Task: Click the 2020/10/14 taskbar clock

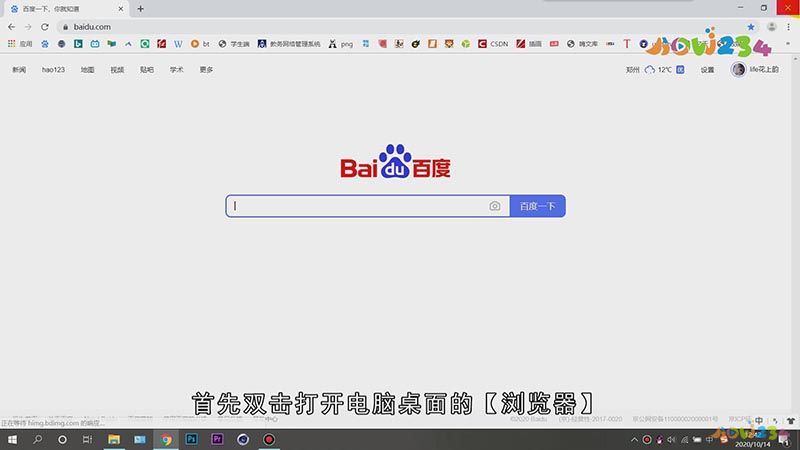Action: [x=753, y=439]
